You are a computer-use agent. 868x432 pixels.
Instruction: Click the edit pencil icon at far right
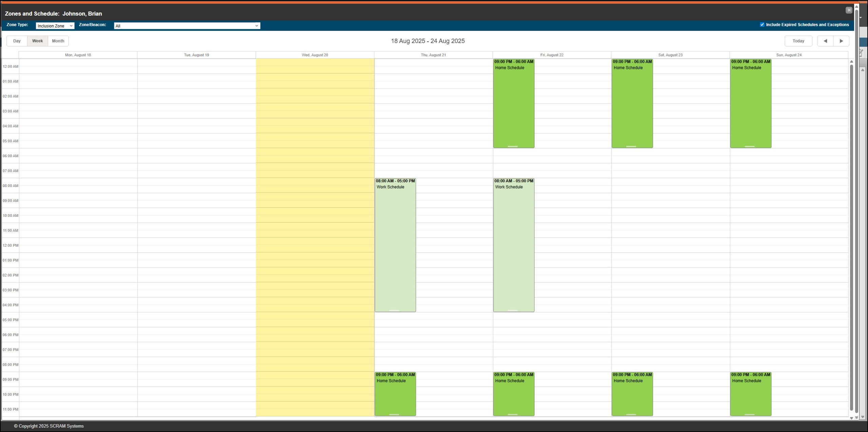pyautogui.click(x=862, y=53)
